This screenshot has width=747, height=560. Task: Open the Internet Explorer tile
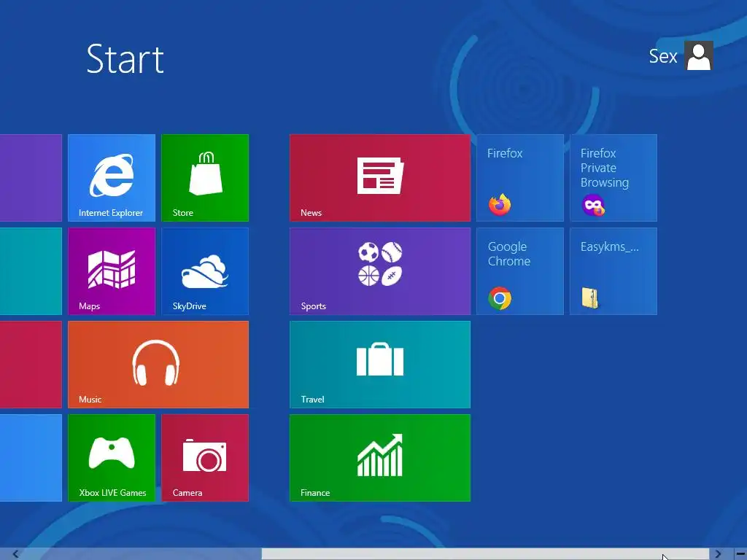coord(112,178)
